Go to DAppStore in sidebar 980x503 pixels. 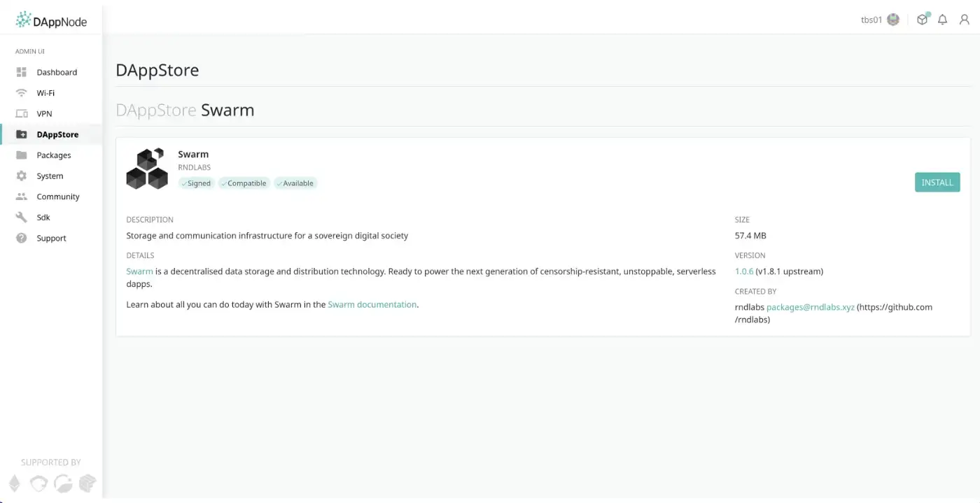(x=57, y=134)
